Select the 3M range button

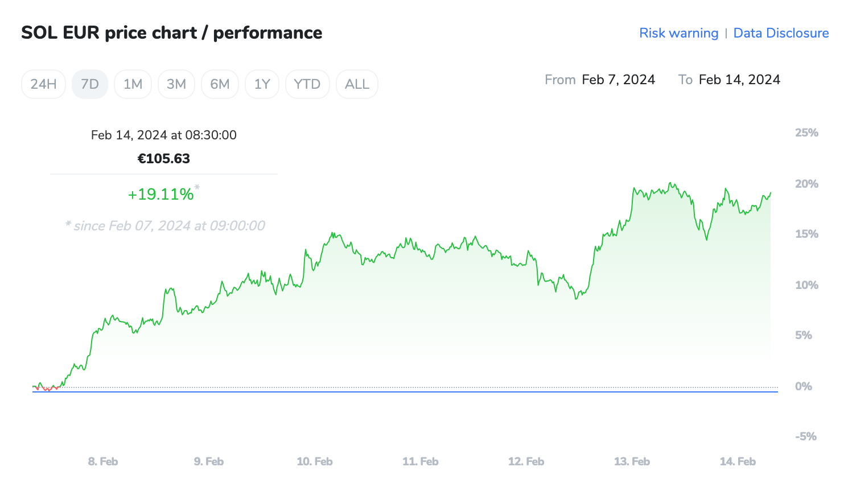coord(176,84)
